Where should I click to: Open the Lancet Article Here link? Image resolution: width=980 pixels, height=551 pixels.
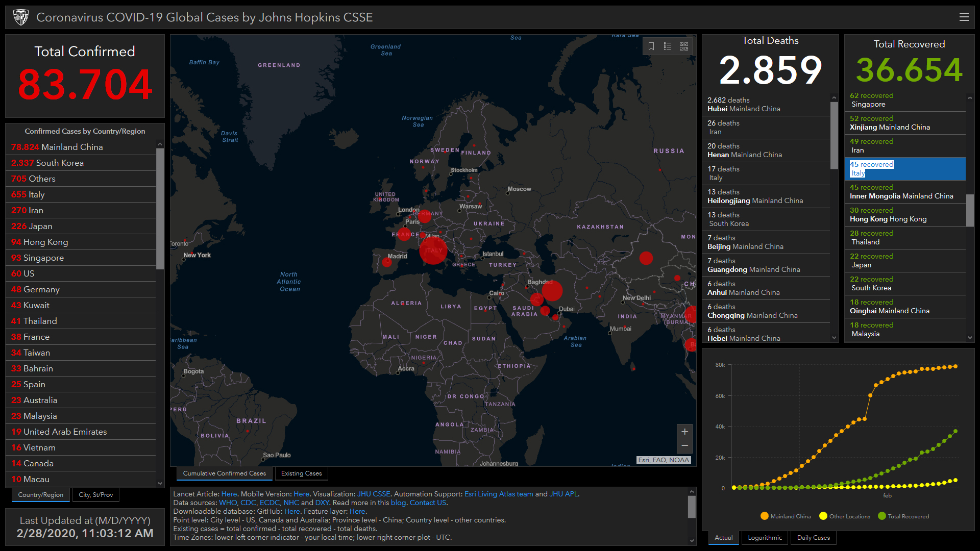229,494
